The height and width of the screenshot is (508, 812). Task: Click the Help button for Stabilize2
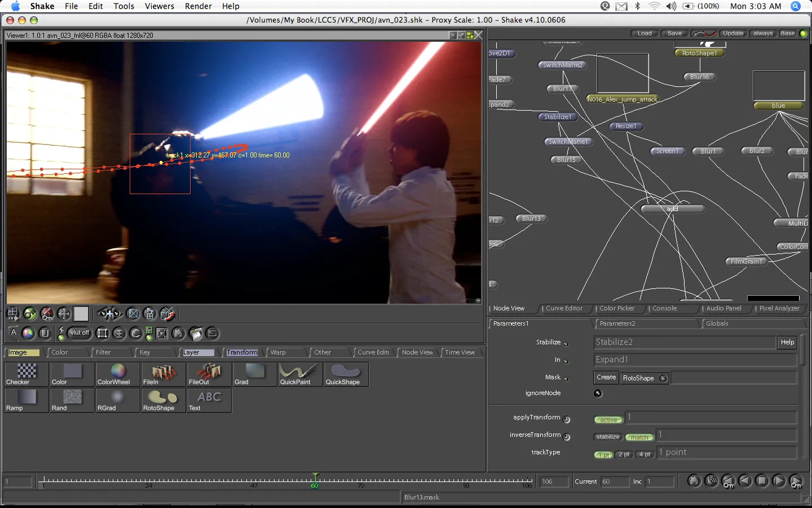787,342
